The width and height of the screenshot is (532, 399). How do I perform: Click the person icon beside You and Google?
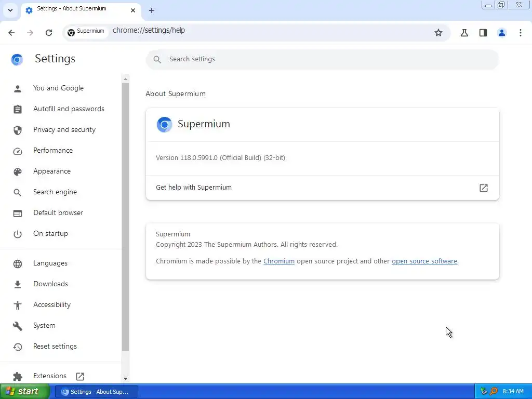coord(18,89)
